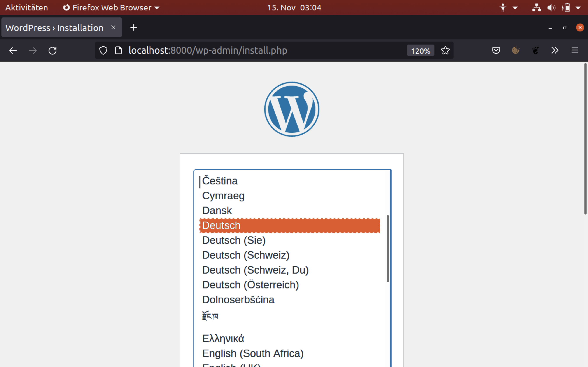Select Čeština from the language list
This screenshot has height=367, width=588.
pyautogui.click(x=220, y=180)
